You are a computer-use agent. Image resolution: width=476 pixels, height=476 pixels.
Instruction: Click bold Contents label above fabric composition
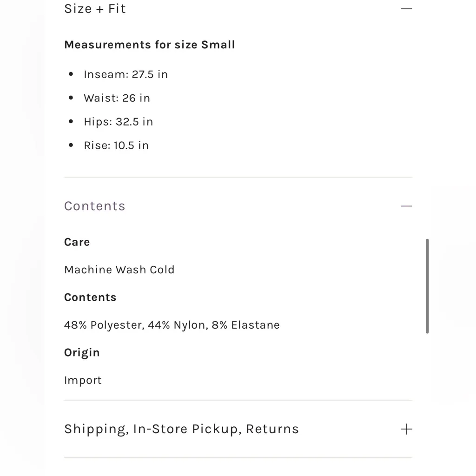90,297
